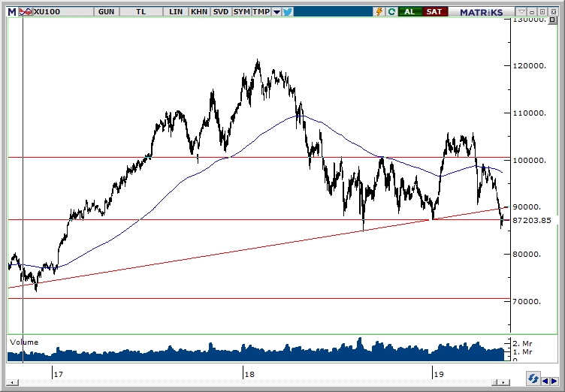Click the lightning bolt alert icon
The image size is (565, 392).
click(x=379, y=12)
